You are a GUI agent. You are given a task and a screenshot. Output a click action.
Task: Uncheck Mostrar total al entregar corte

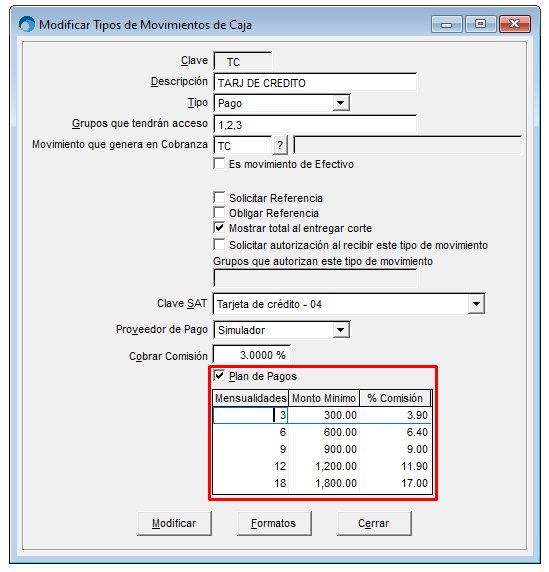click(x=219, y=228)
